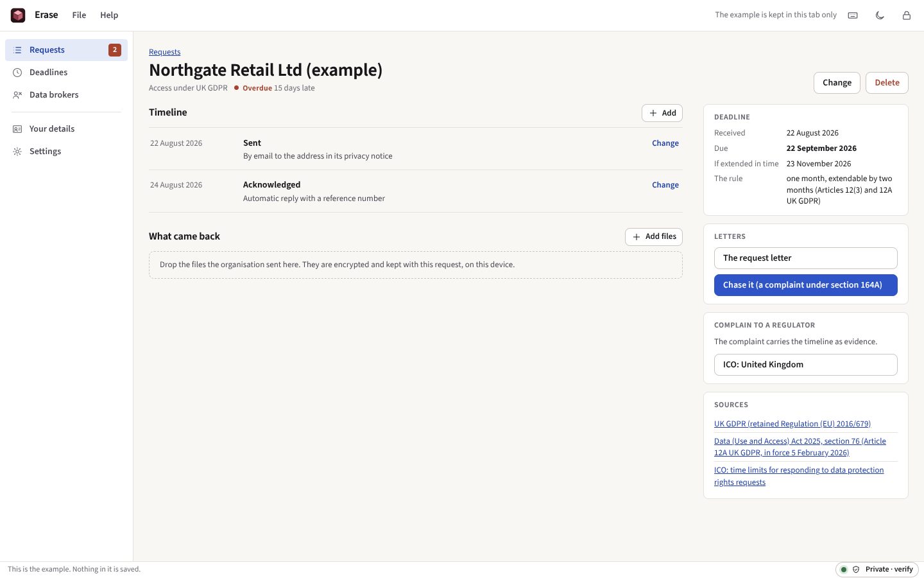
Task: Open the Private · verify status indicator
Action: 878,569
